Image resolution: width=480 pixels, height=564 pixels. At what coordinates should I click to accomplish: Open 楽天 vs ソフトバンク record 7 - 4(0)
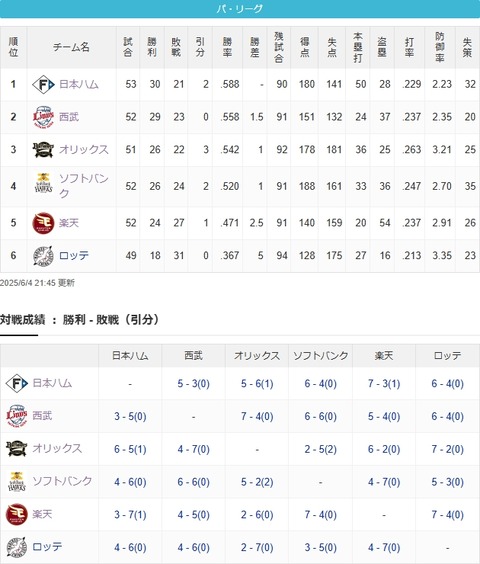(321, 515)
